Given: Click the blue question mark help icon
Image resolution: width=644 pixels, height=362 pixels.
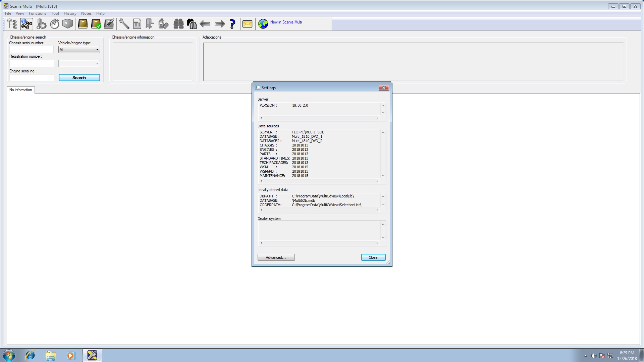Looking at the screenshot, I should point(232,24).
